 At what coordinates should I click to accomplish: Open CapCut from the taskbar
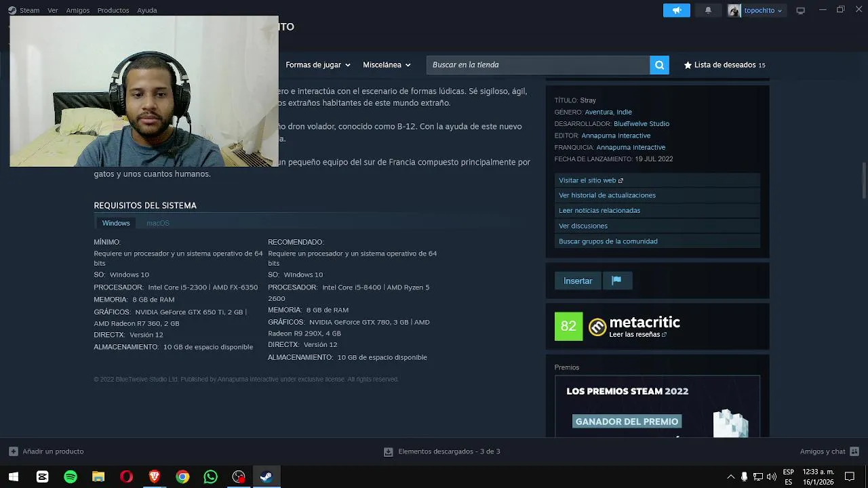click(42, 476)
